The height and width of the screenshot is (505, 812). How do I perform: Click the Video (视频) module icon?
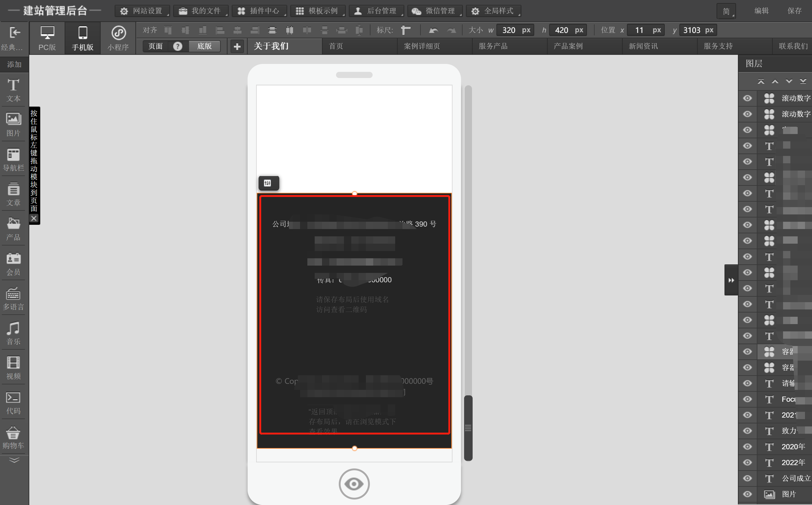click(x=13, y=367)
